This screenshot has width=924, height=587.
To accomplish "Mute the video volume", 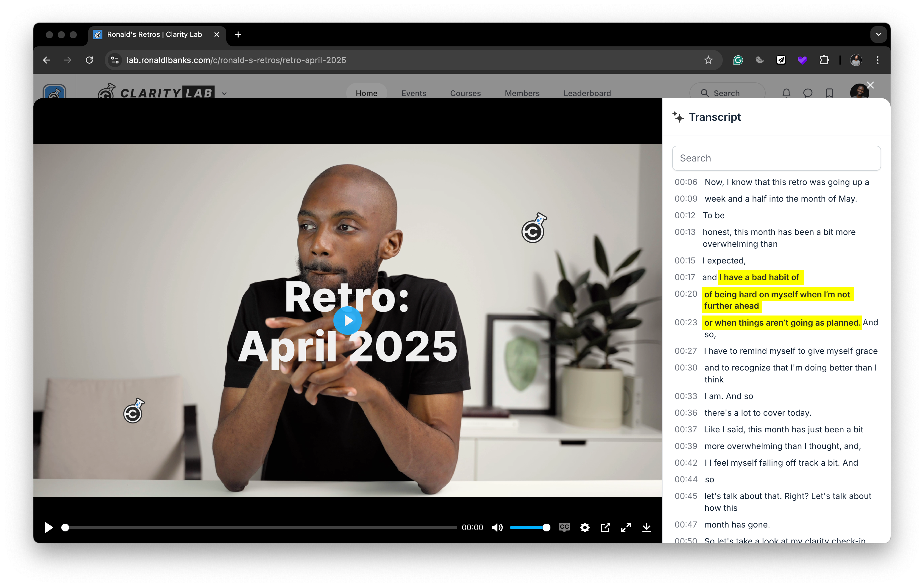I will (497, 528).
